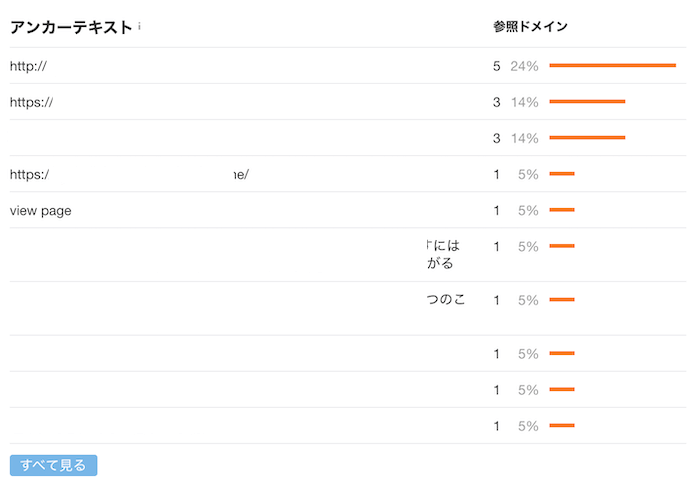Click the 参照ドメイン column header
Screen dimensions: 700x482
(x=530, y=26)
